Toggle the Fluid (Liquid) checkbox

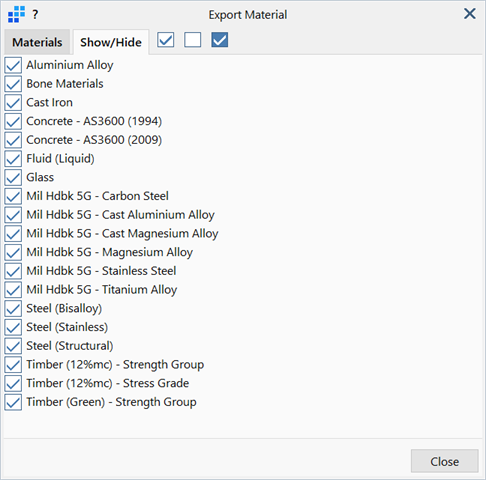(13, 159)
